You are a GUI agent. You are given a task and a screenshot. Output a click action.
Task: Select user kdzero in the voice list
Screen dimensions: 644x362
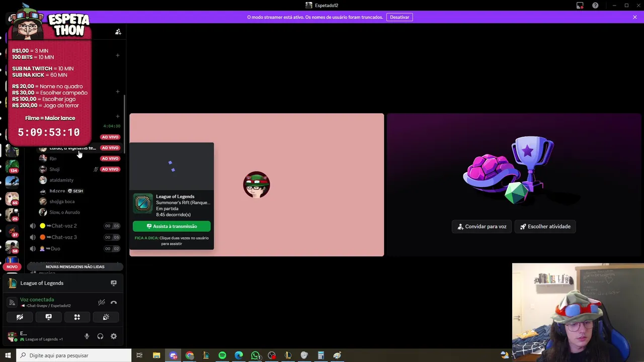pyautogui.click(x=57, y=191)
